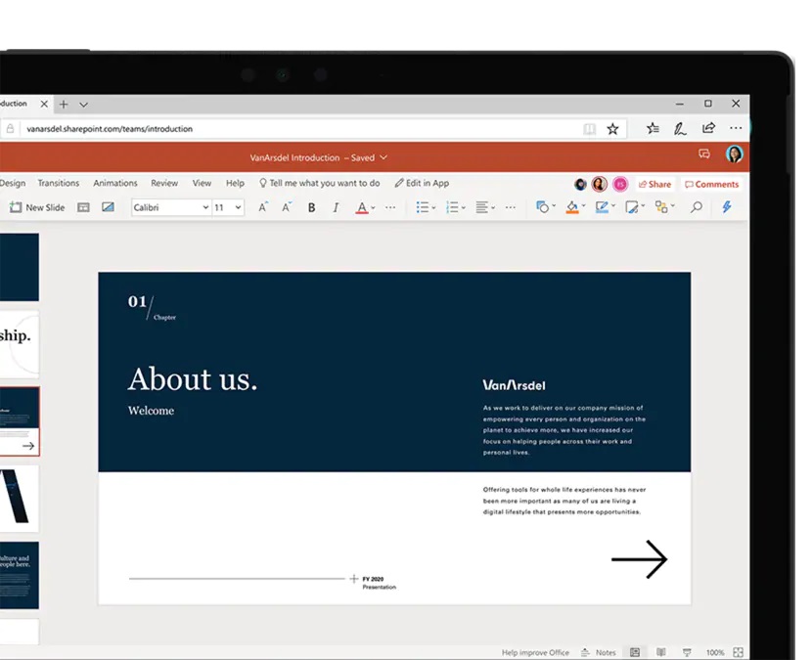
Task: Click the Arrange objects icon
Action: point(660,207)
